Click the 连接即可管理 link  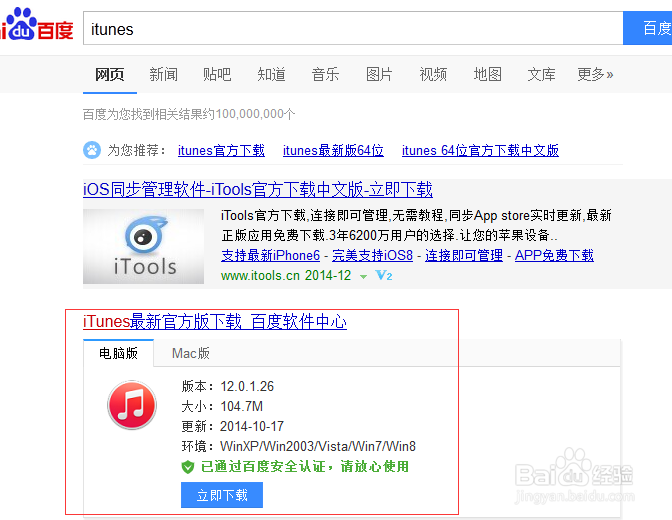pyautogui.click(x=464, y=255)
